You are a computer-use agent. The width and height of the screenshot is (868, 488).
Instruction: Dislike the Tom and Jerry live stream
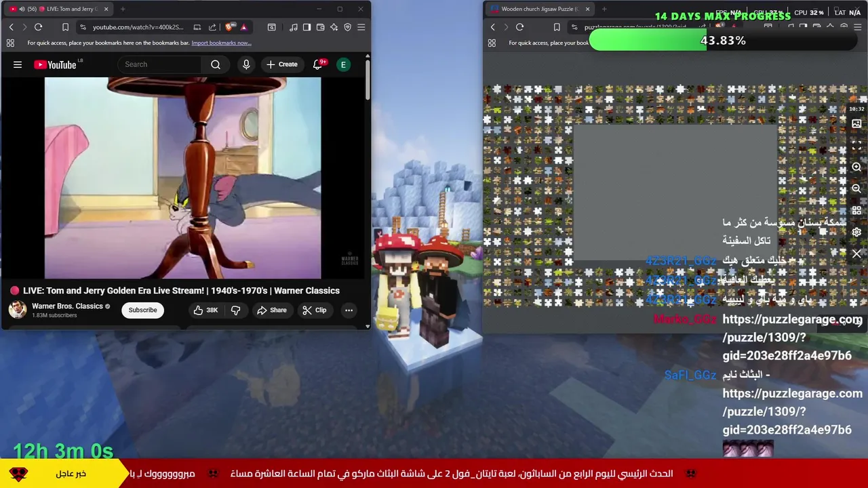tap(236, 310)
